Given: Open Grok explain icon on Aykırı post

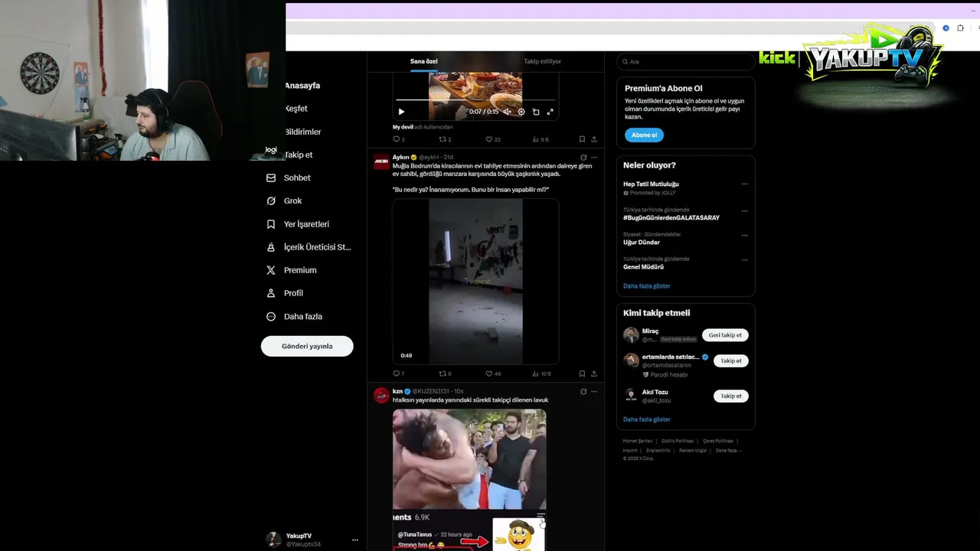Looking at the screenshot, I should click(x=583, y=157).
